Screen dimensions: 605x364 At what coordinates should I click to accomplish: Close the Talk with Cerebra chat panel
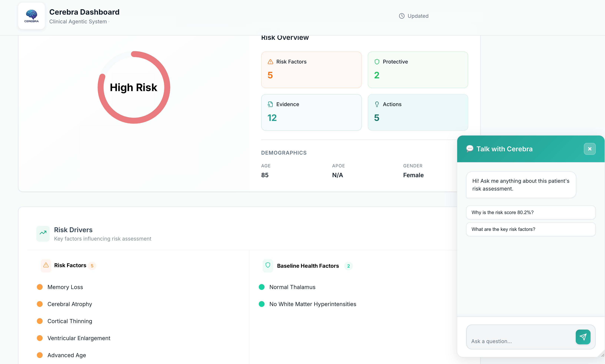tap(590, 149)
